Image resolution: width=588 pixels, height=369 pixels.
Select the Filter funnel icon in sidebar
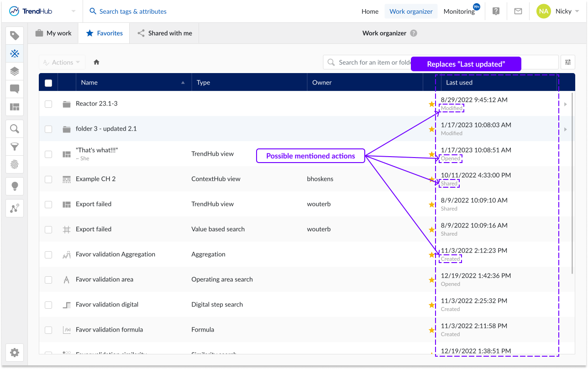click(x=14, y=147)
